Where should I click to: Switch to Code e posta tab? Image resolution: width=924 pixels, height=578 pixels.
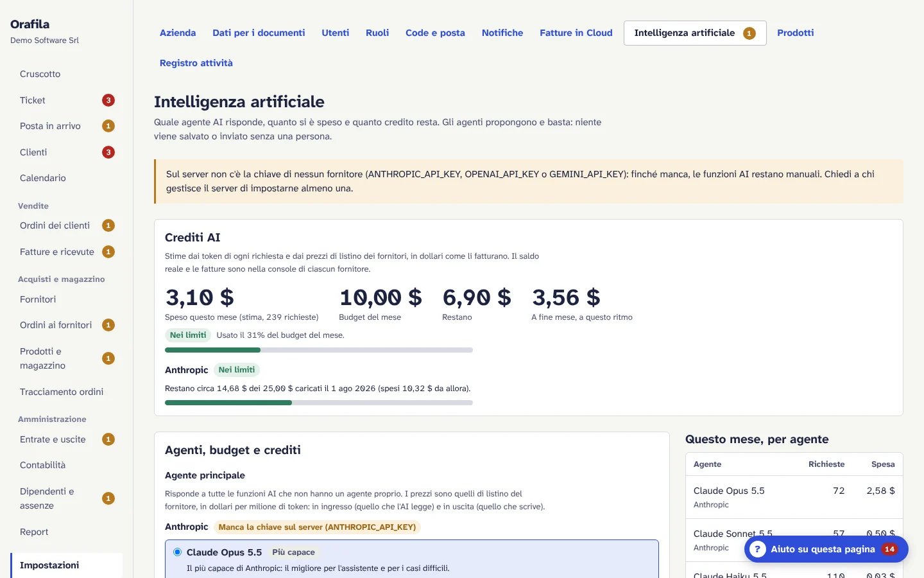pos(435,33)
